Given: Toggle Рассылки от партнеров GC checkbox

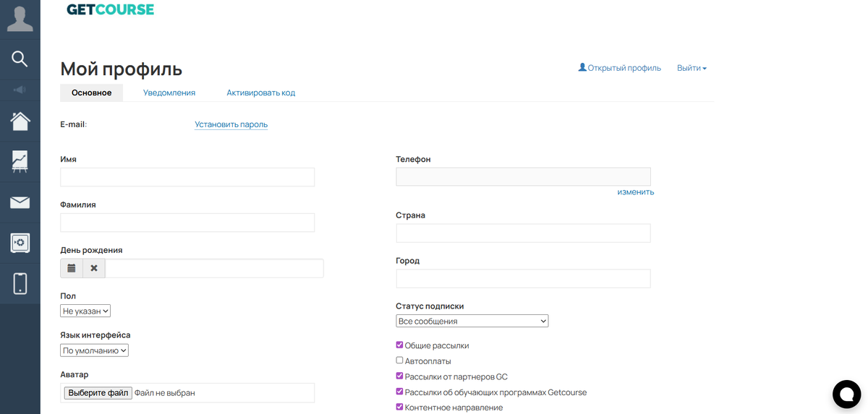Looking at the screenshot, I should point(399,376).
